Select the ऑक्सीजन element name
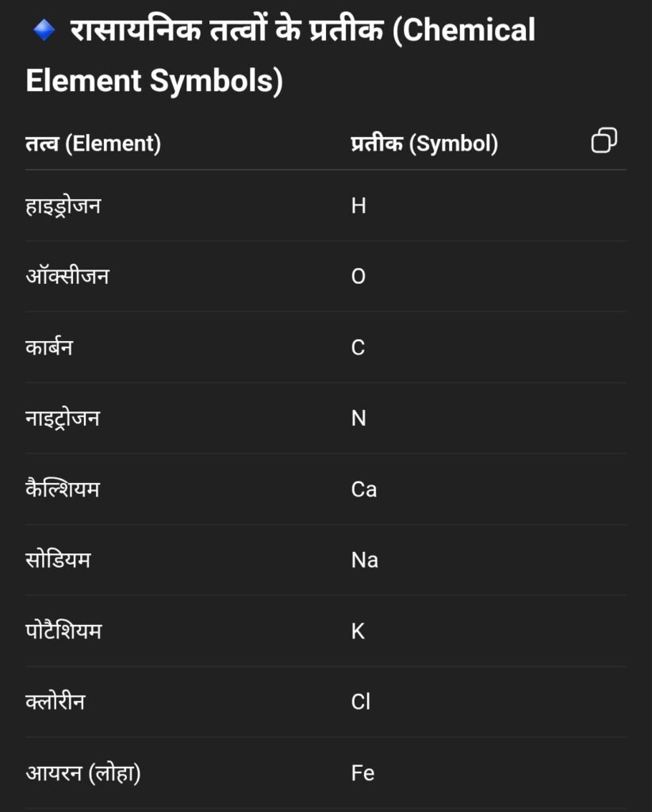652x812 pixels. (67, 275)
